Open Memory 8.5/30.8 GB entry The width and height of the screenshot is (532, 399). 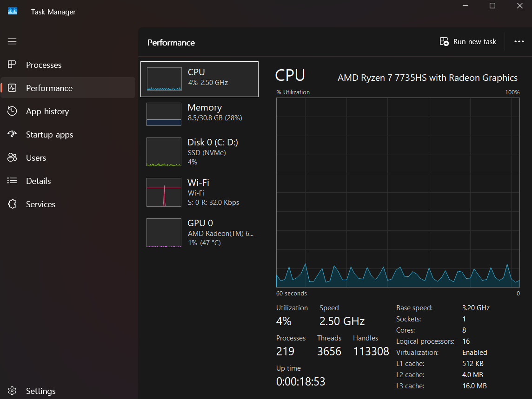[x=199, y=114]
